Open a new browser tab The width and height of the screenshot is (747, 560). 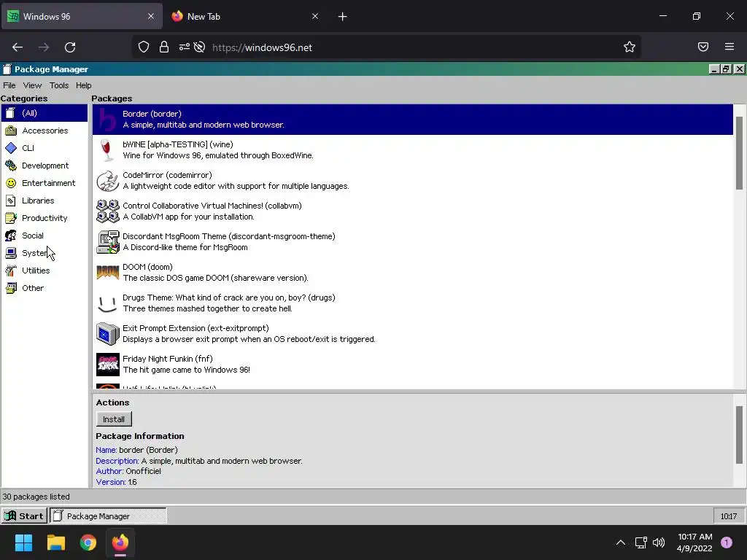(343, 17)
